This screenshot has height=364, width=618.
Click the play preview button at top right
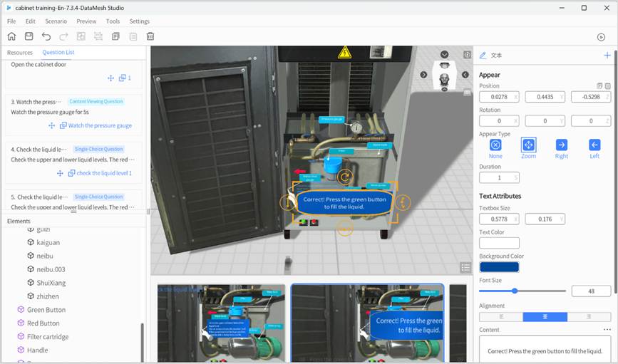point(601,37)
